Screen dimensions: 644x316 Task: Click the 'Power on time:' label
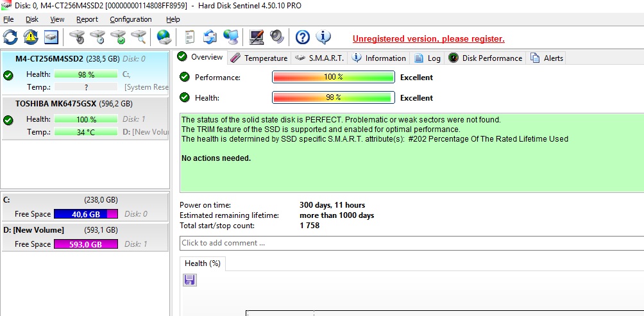pos(205,205)
